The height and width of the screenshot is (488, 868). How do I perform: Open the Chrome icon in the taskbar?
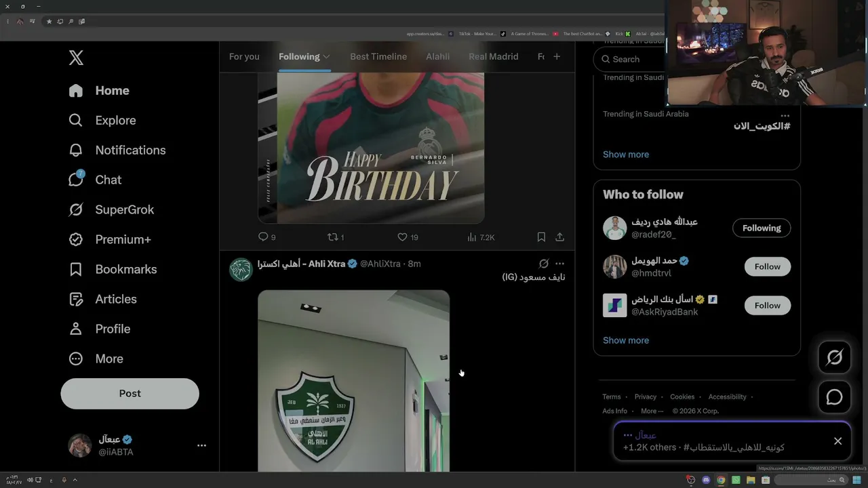(721, 480)
